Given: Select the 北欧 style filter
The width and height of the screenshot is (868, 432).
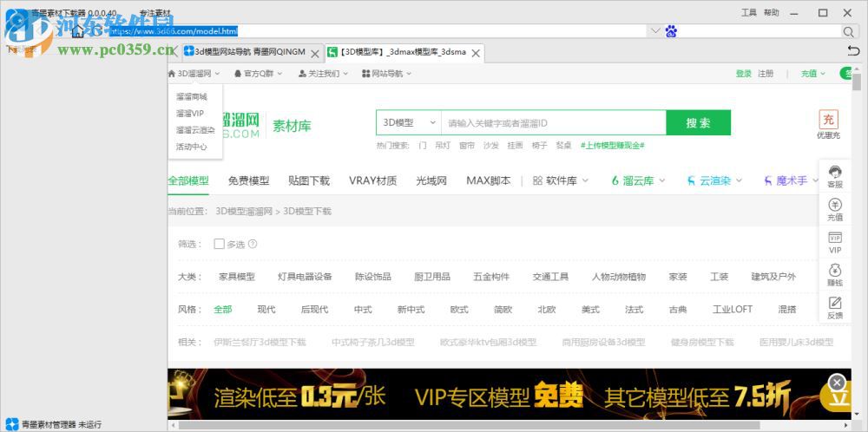Looking at the screenshot, I should pyautogui.click(x=546, y=309).
